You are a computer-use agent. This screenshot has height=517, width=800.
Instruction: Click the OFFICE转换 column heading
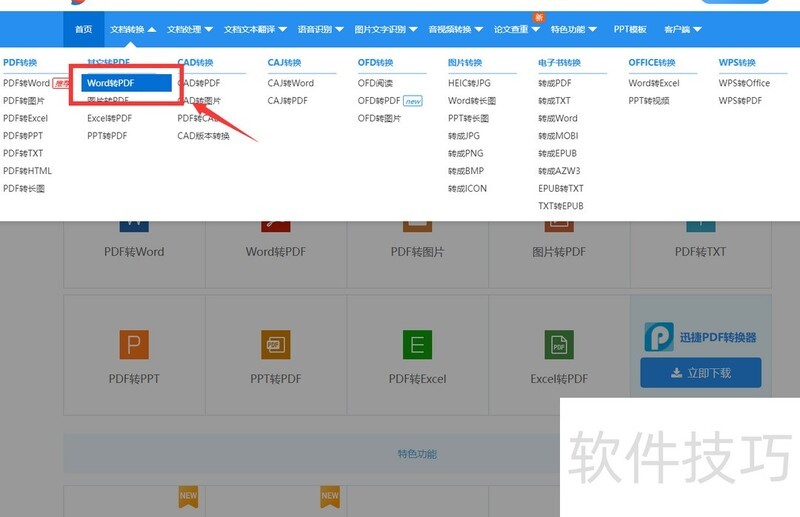[x=652, y=63]
